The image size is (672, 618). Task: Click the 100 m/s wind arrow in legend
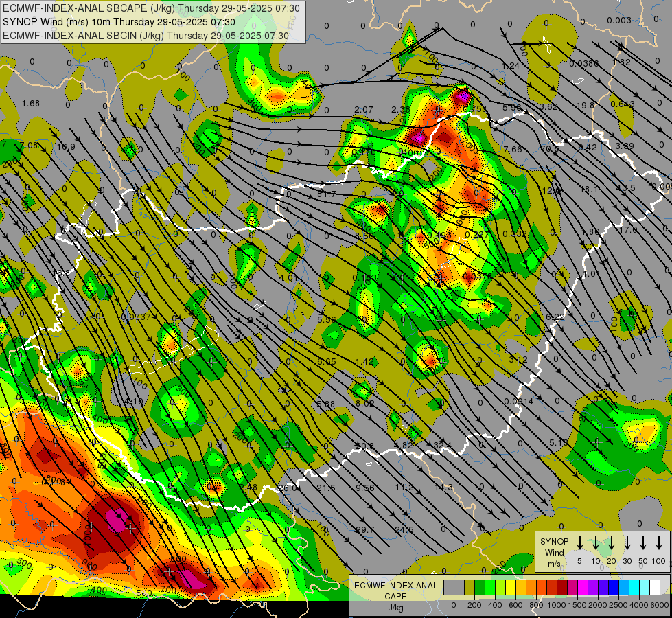coord(659,542)
